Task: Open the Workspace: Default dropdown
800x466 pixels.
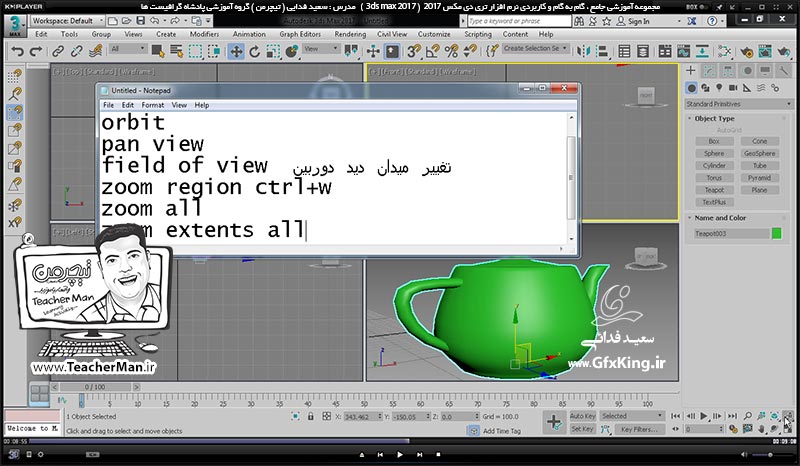Action: 67,21
